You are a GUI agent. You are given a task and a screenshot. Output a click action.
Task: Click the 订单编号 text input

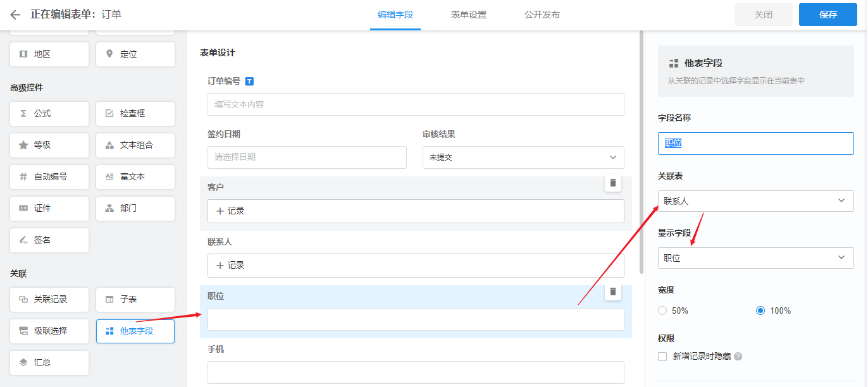[x=416, y=104]
